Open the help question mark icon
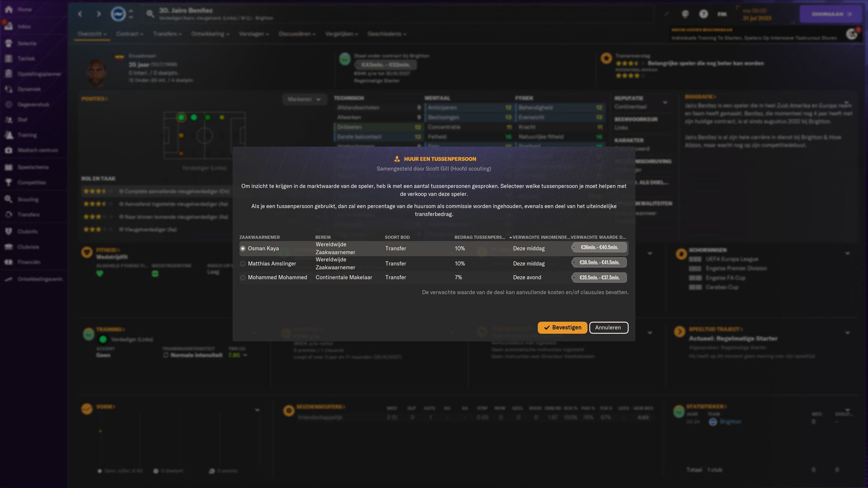 pyautogui.click(x=703, y=14)
